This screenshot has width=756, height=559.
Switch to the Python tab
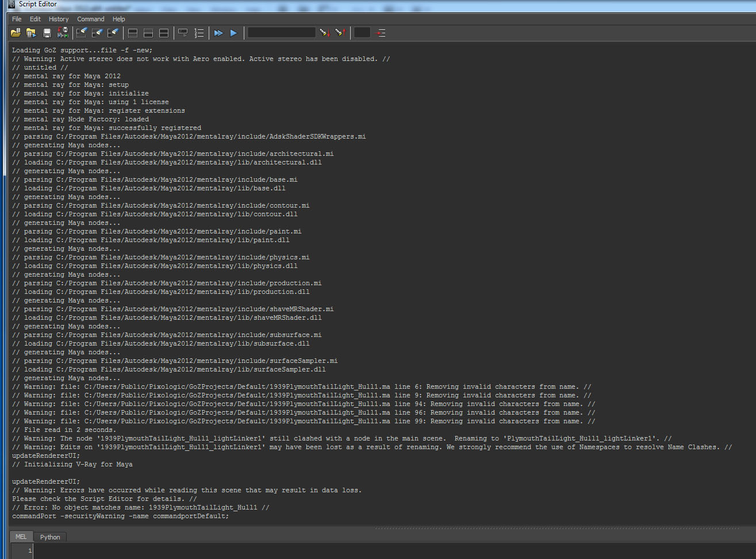coord(50,537)
